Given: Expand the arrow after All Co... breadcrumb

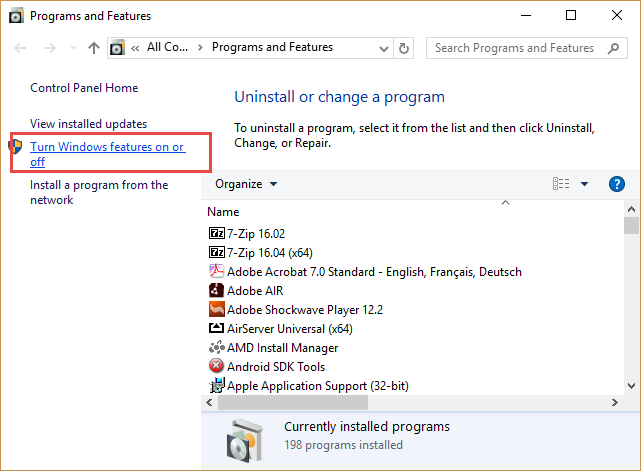Looking at the screenshot, I should [200, 47].
